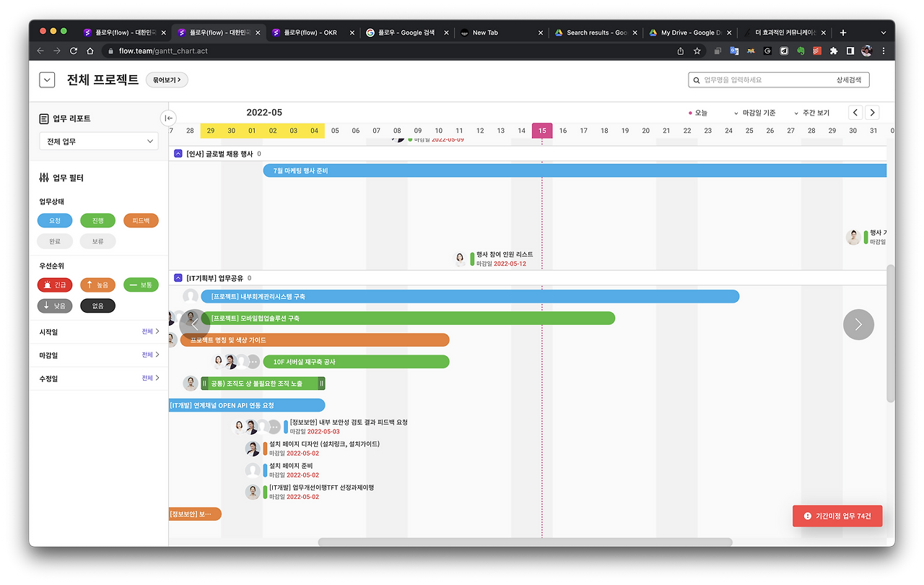Click the share icon in the address bar
The image size is (924, 585).
[680, 51]
